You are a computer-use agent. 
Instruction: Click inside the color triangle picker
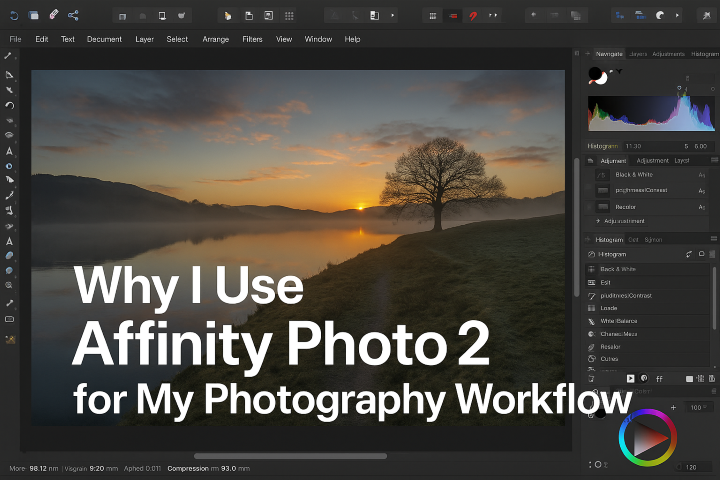pos(647,439)
